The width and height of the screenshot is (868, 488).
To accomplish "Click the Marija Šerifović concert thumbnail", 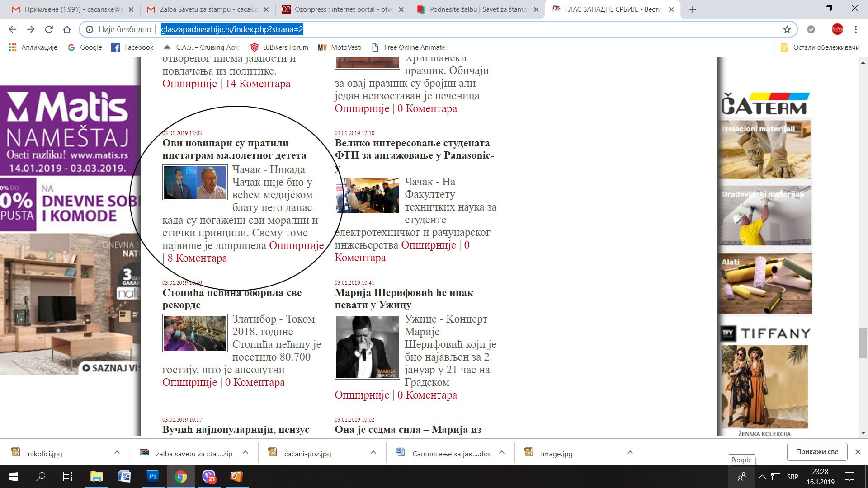I will (x=367, y=347).
